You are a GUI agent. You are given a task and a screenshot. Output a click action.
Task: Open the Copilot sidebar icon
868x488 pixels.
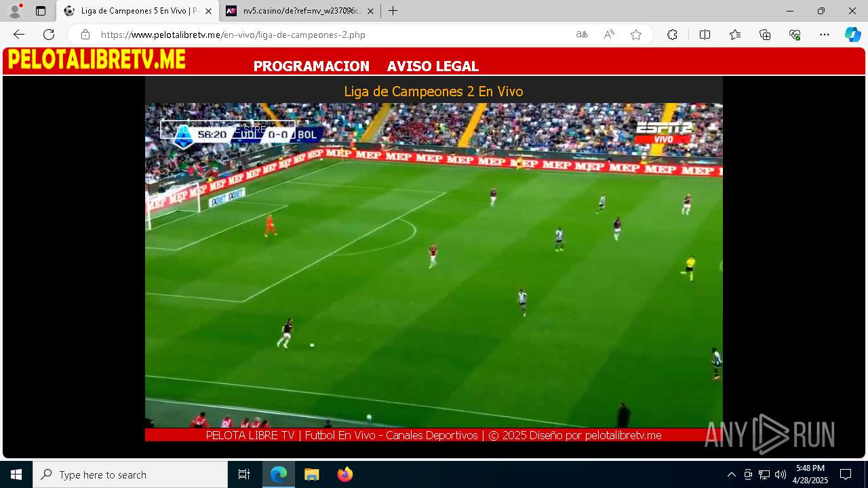852,35
